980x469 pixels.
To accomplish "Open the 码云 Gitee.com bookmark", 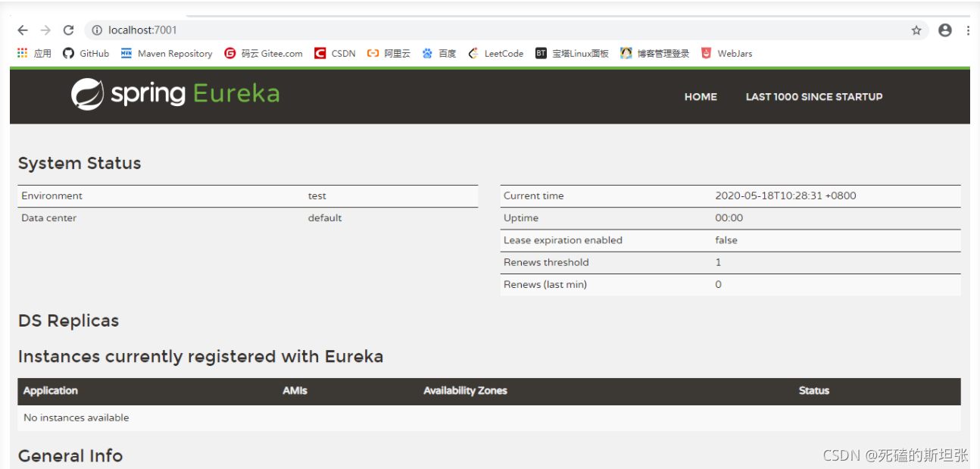I will (264, 53).
